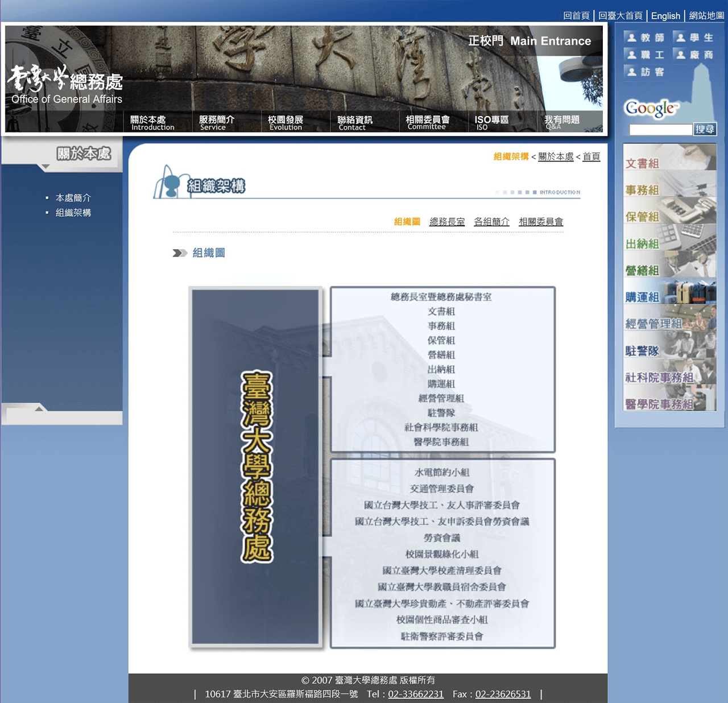Click 勞資會議 in the org chart
Viewport: 728px width, 703px height.
tap(442, 537)
